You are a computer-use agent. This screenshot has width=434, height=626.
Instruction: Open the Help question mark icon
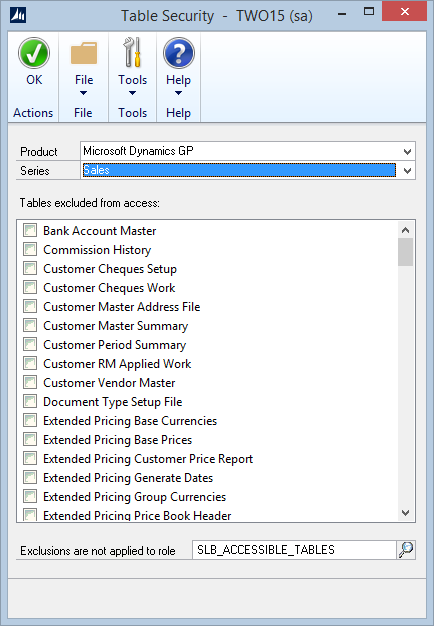pyautogui.click(x=178, y=53)
